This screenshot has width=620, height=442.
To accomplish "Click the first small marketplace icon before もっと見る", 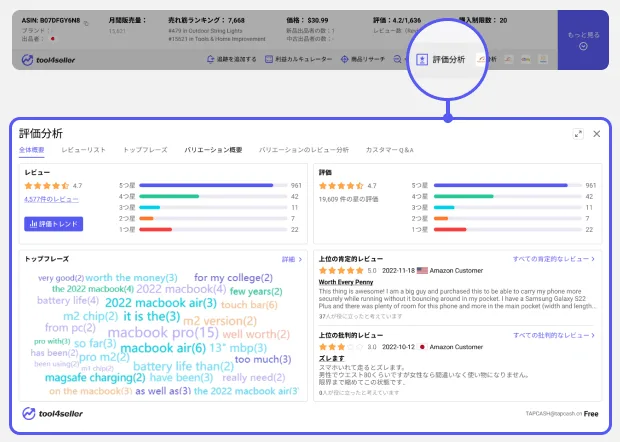I will [508, 59].
